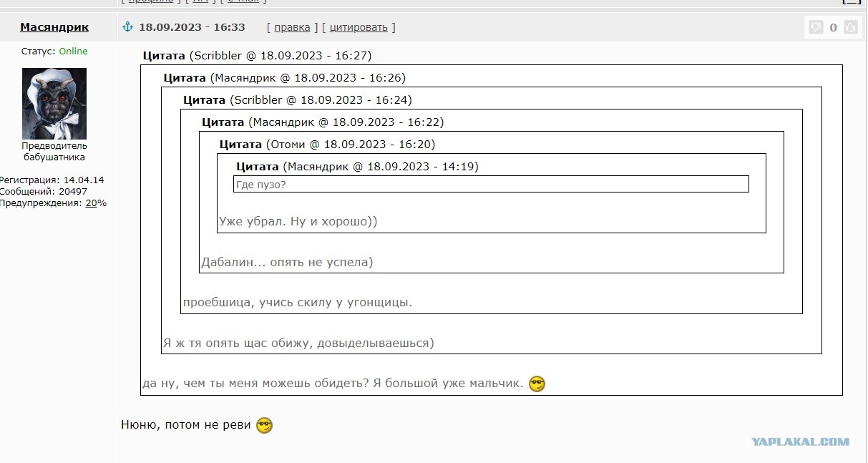Click the 'Предводитель бабушатника' user title

point(54,151)
